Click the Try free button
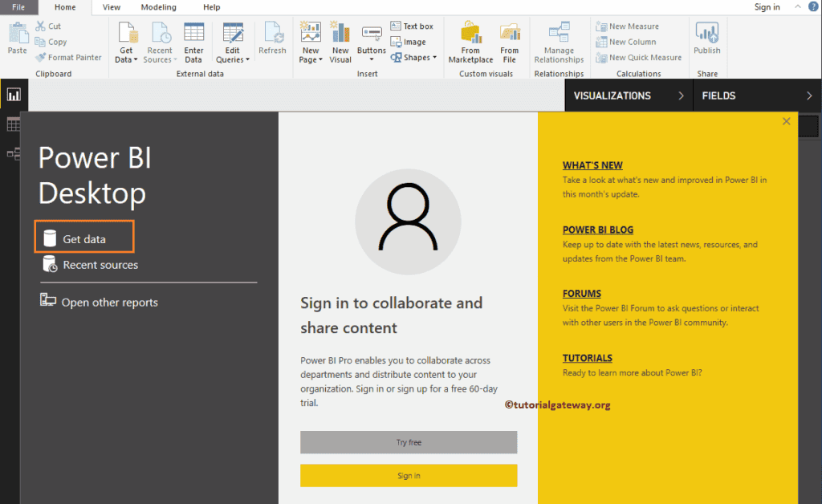 click(409, 442)
